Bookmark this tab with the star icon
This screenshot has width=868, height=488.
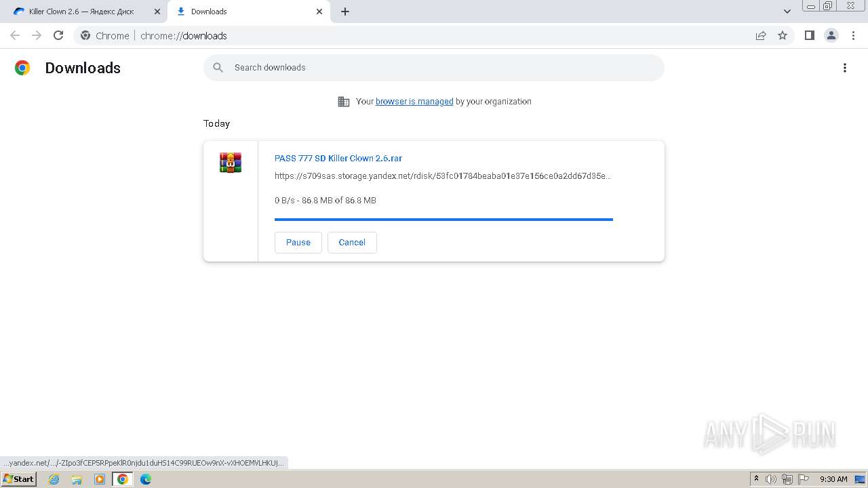point(783,36)
